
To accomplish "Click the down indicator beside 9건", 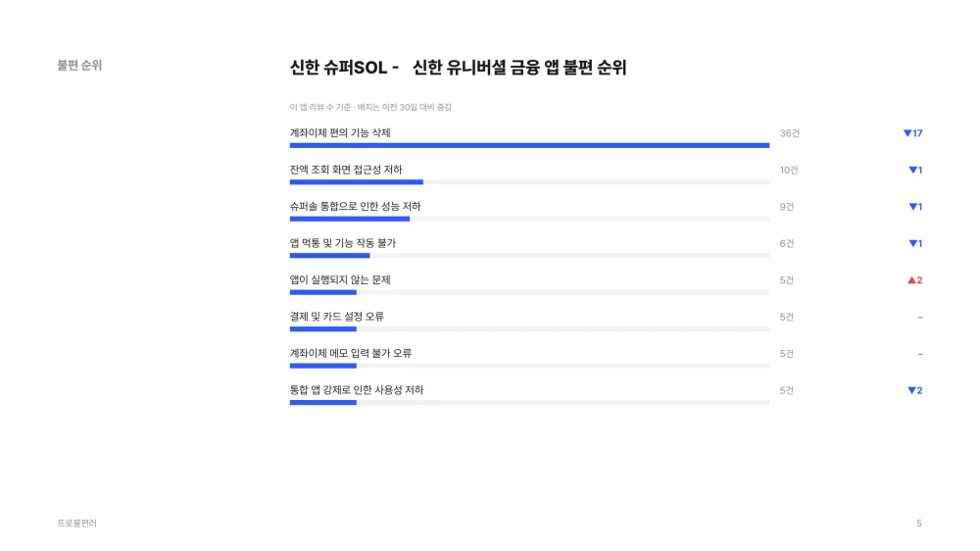I will coord(915,207).
